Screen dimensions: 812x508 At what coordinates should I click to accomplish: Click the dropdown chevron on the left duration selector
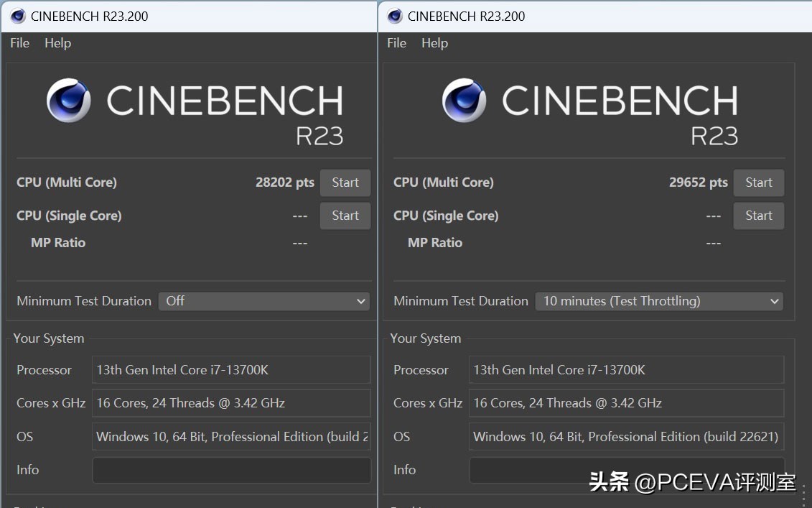(361, 301)
